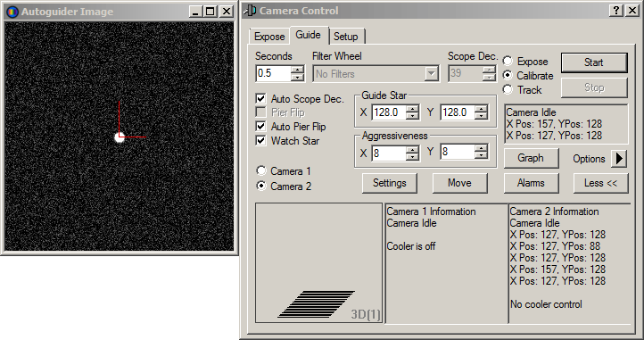Close the Camera Control window
Screen dimensions: 644x340
coord(632,11)
